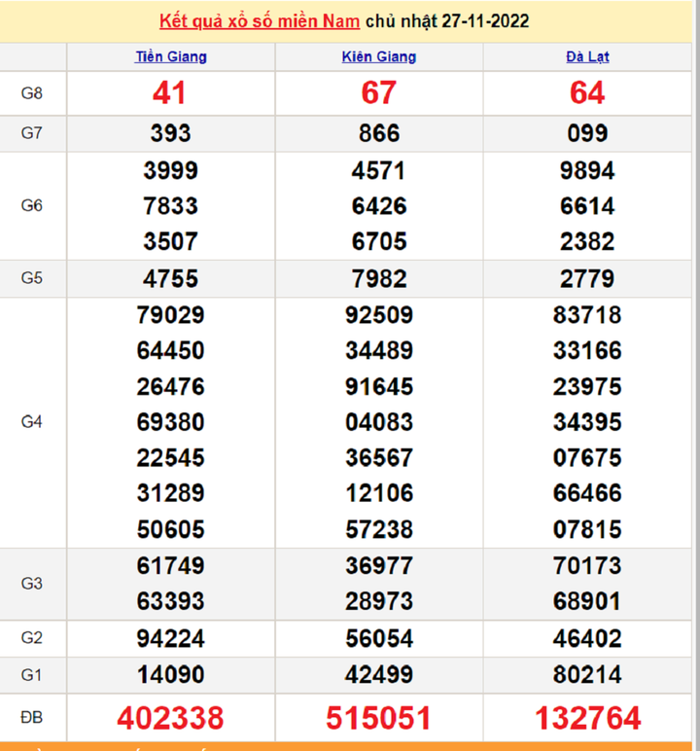700x751 pixels.
Task: Click the G4 row label
Action: [32, 422]
